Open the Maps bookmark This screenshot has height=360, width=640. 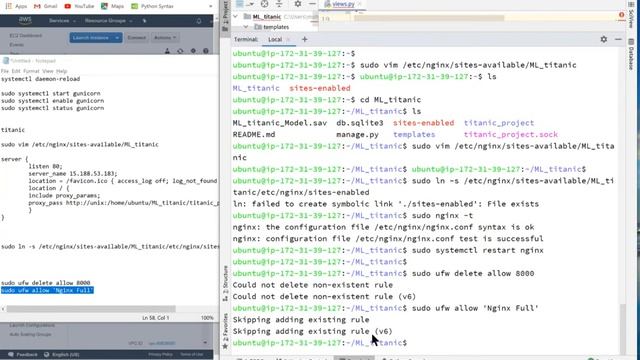pyautogui.click(x=113, y=6)
